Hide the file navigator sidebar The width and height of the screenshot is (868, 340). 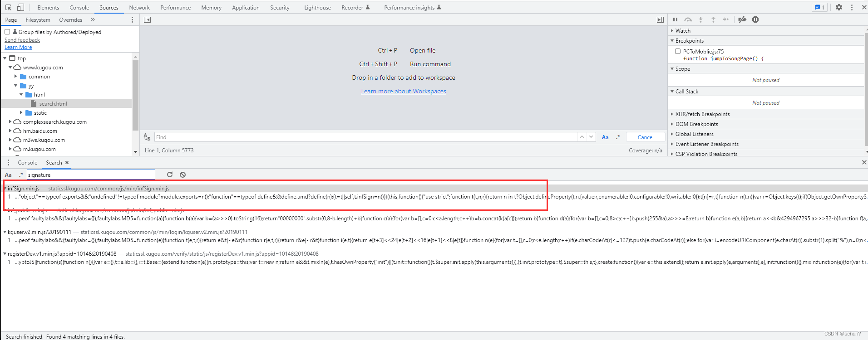click(x=147, y=19)
